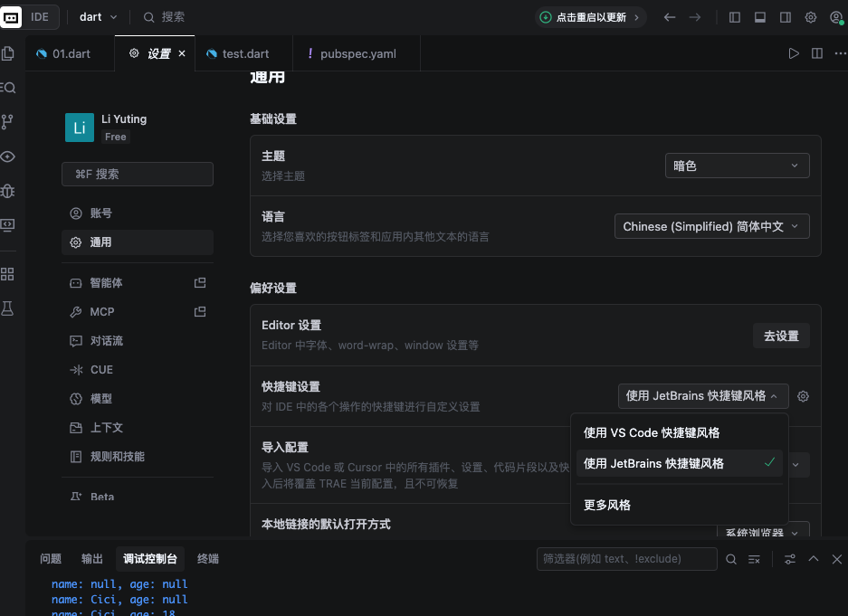
Task: Open keybinding gear icon next to shortcut style
Action: (x=803, y=396)
